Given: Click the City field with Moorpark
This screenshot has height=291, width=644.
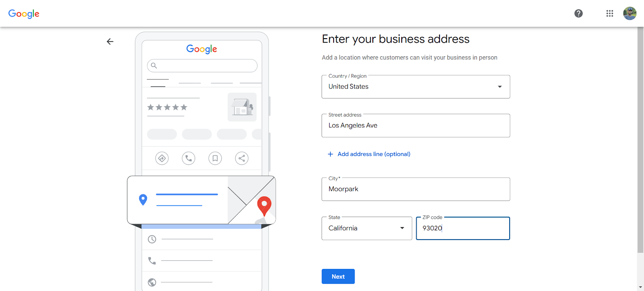Looking at the screenshot, I should point(416,189).
